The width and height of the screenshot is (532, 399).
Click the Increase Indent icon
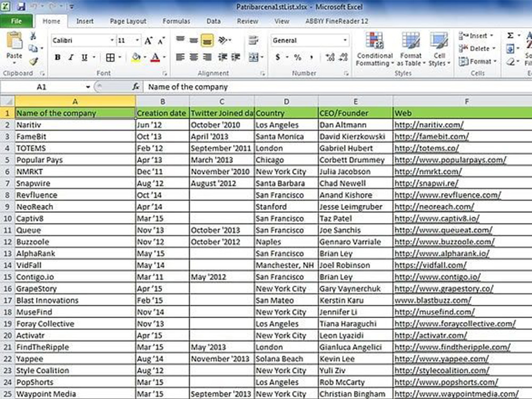tap(236, 57)
